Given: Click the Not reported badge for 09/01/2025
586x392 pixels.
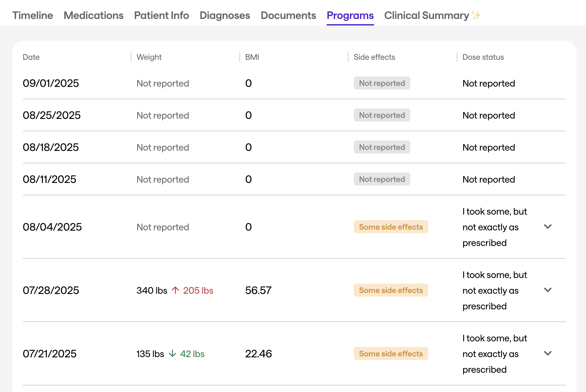Looking at the screenshot, I should [382, 83].
